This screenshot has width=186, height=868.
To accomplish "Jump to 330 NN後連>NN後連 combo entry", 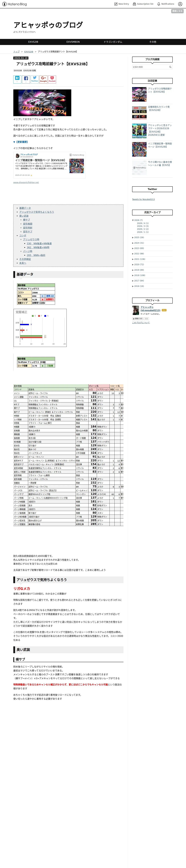I will 39,243.
